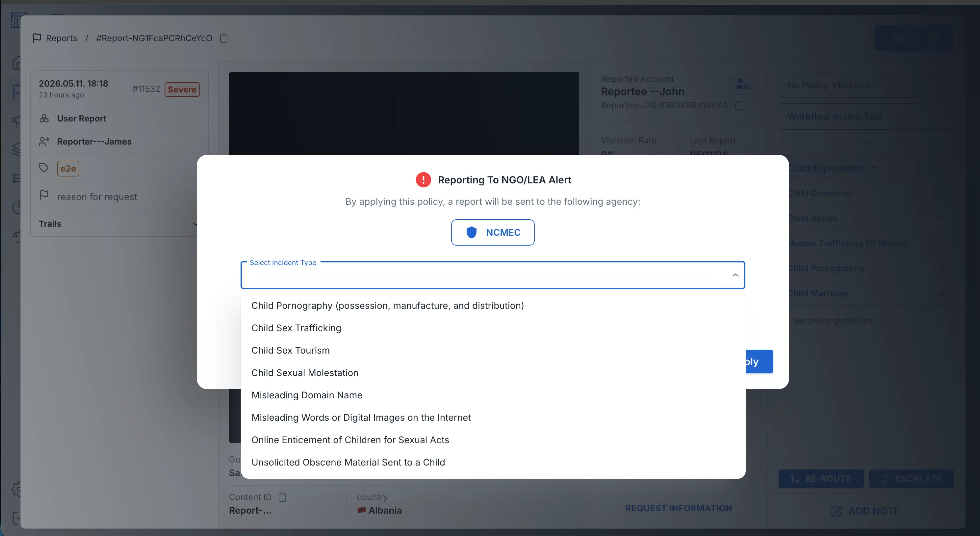Viewport: 980px width, 536px height.
Task: Copy the report ID clipboard icon
Action: click(224, 38)
